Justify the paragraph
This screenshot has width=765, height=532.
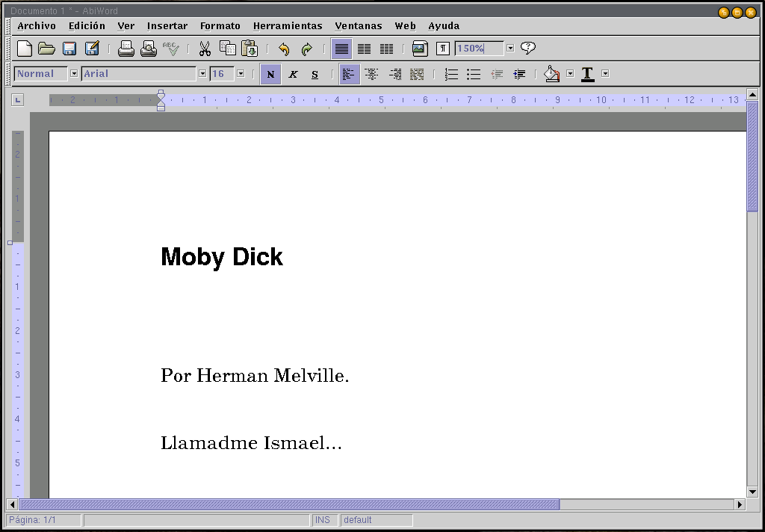tap(417, 74)
